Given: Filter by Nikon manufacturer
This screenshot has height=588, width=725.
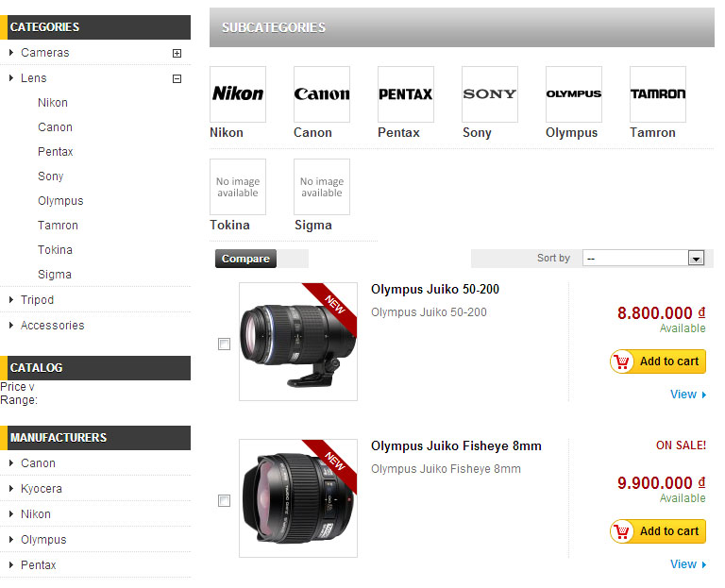Looking at the screenshot, I should pyautogui.click(x=36, y=514).
